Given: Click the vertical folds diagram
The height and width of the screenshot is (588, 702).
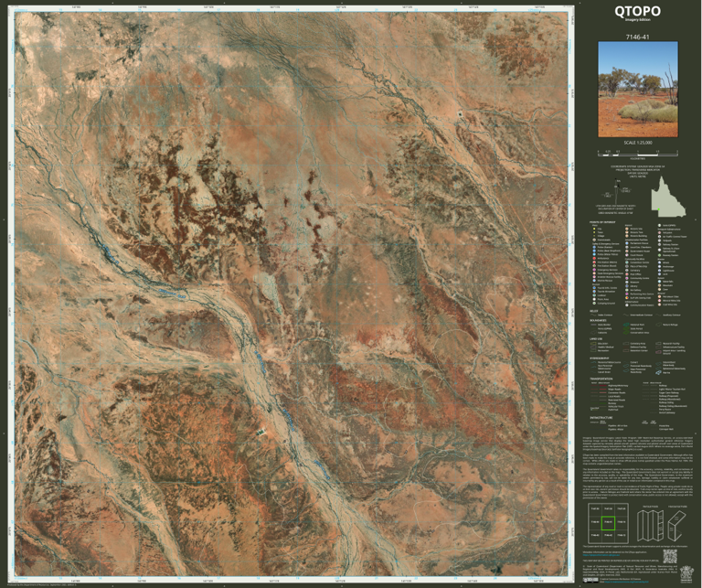Looking at the screenshot, I should (650, 526).
